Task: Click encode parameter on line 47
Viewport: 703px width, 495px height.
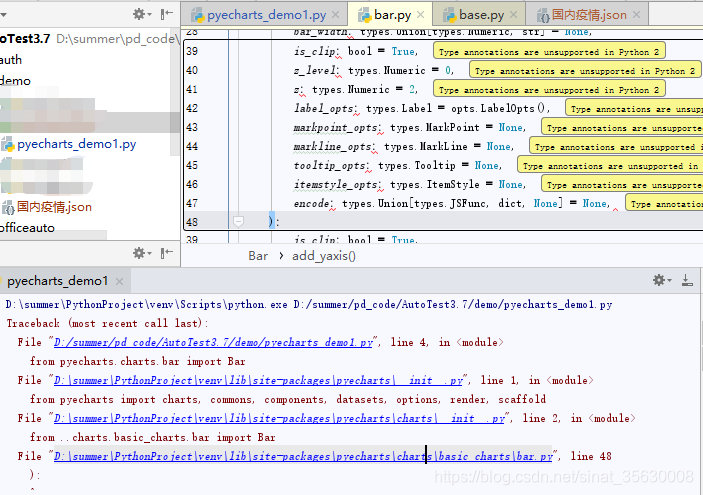Action: 312,204
